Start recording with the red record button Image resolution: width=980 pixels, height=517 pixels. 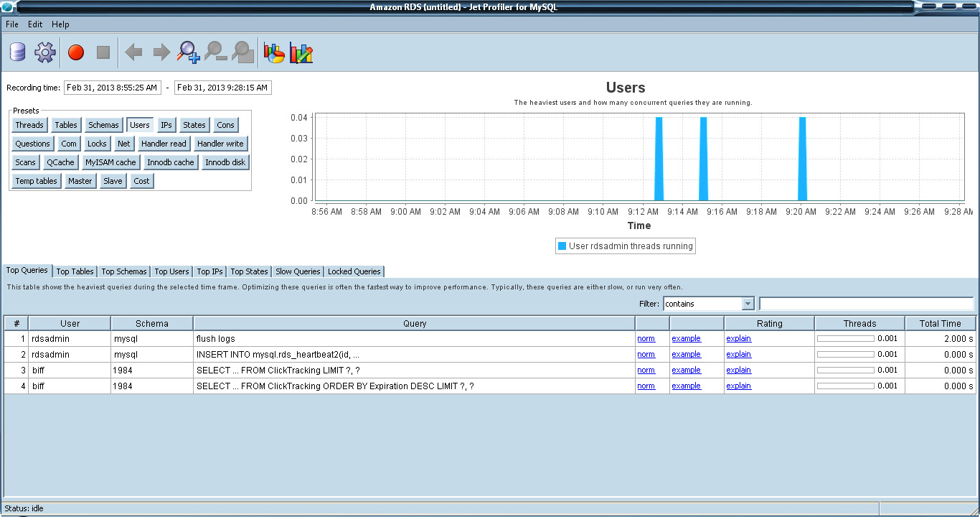76,52
